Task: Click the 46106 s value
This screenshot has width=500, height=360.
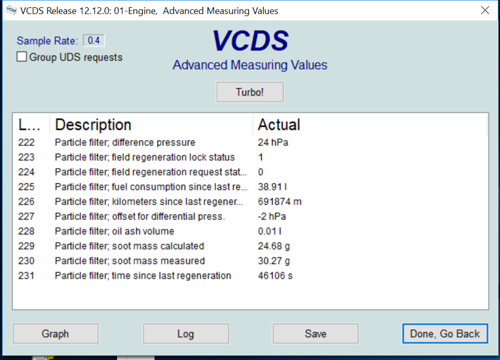Action: point(275,276)
